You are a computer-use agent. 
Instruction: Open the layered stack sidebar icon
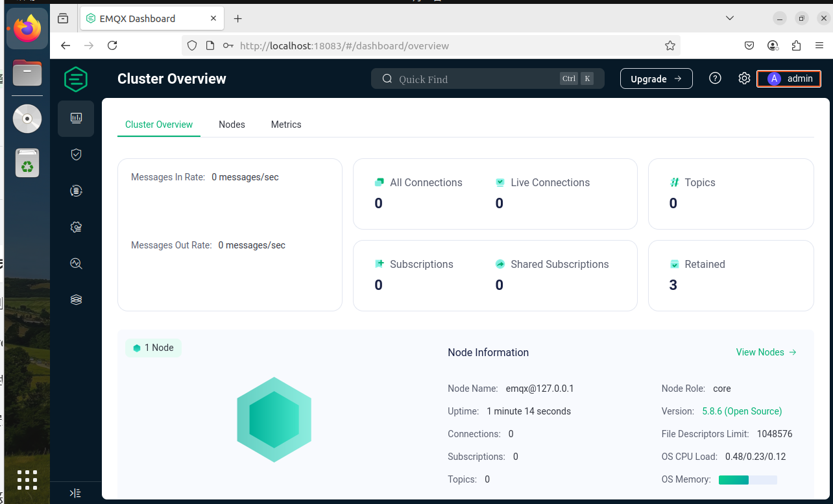[x=76, y=300]
